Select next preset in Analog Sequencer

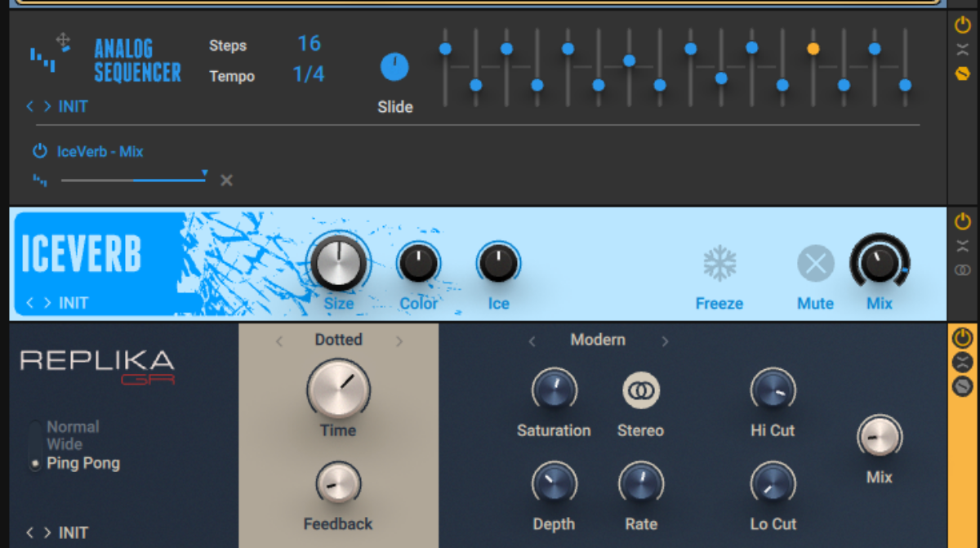[x=47, y=106]
